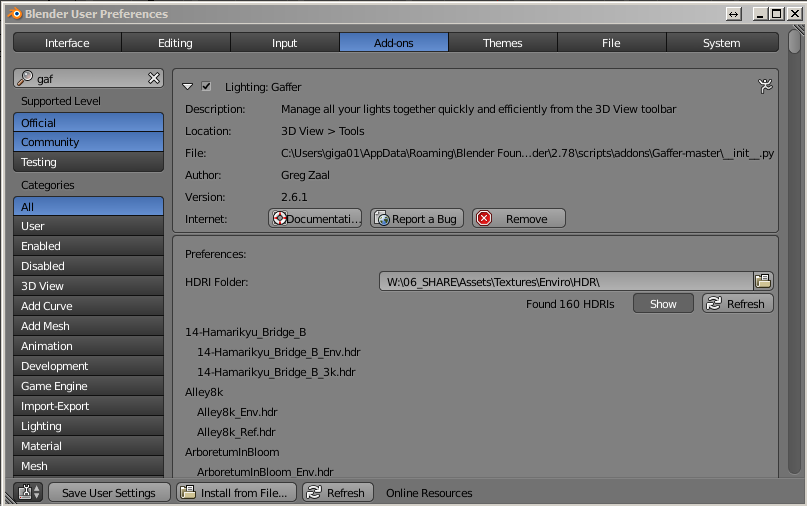Click Alley8k_Ref.hdr file name
The height and width of the screenshot is (506, 807).
click(236, 432)
